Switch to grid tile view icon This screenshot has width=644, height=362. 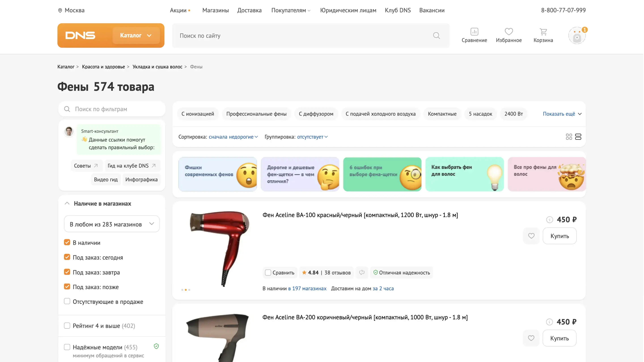569,137
